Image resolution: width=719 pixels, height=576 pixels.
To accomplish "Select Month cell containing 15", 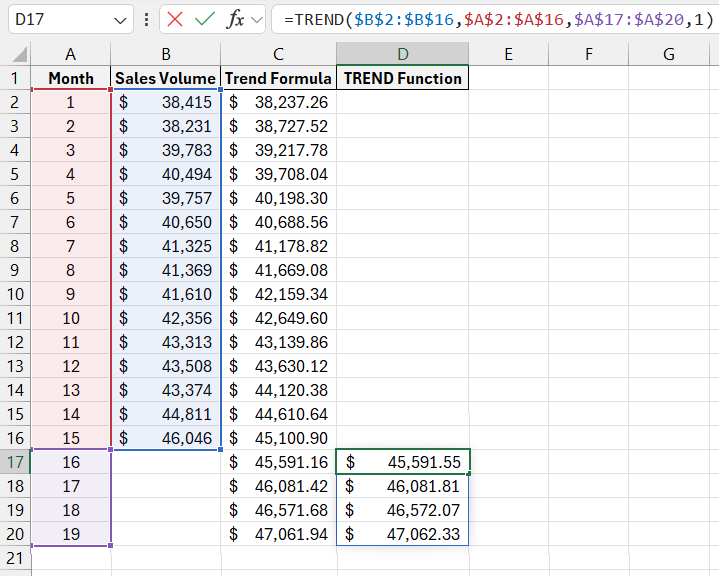I will tap(71, 438).
